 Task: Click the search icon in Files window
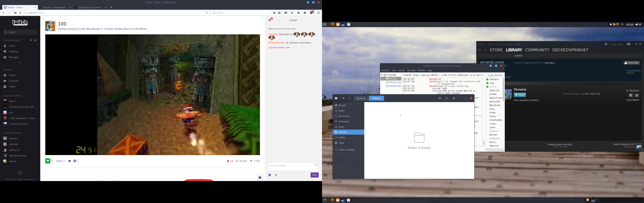coord(440,99)
